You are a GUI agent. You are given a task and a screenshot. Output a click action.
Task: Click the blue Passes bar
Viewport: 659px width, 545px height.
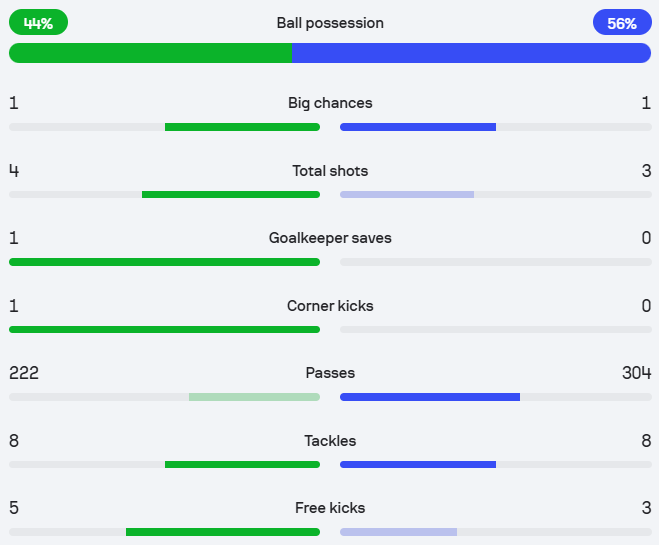pos(430,397)
